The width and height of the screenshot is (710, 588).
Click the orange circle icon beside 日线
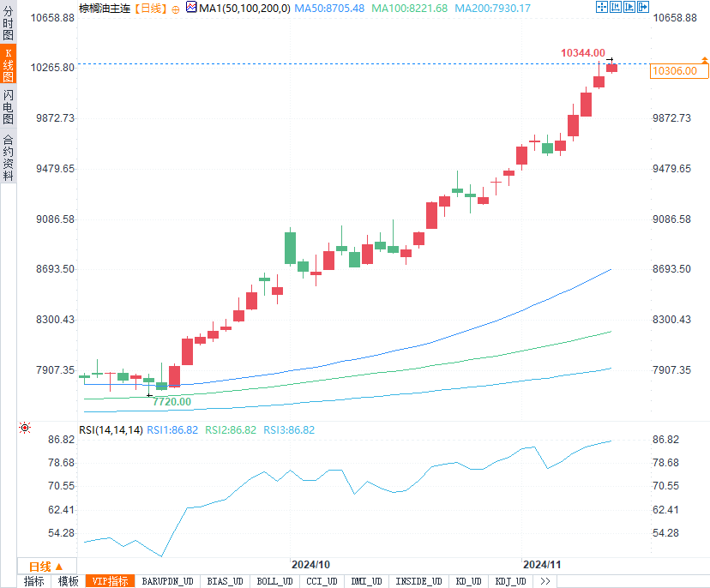click(x=176, y=9)
